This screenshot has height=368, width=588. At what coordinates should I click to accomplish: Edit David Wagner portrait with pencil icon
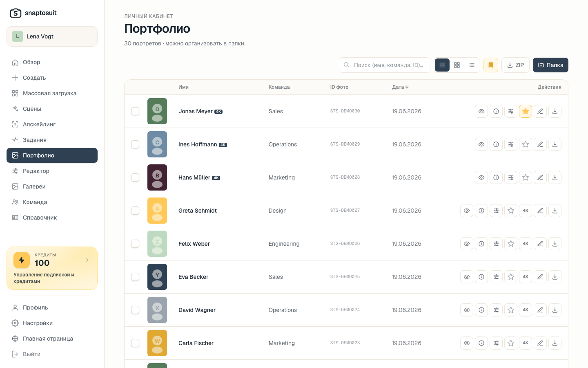[540, 310]
